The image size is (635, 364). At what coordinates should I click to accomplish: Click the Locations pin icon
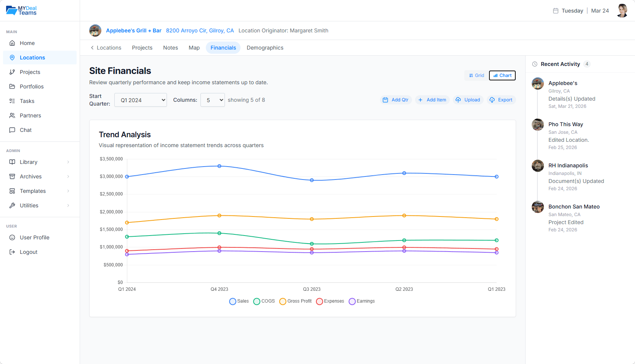pos(12,58)
